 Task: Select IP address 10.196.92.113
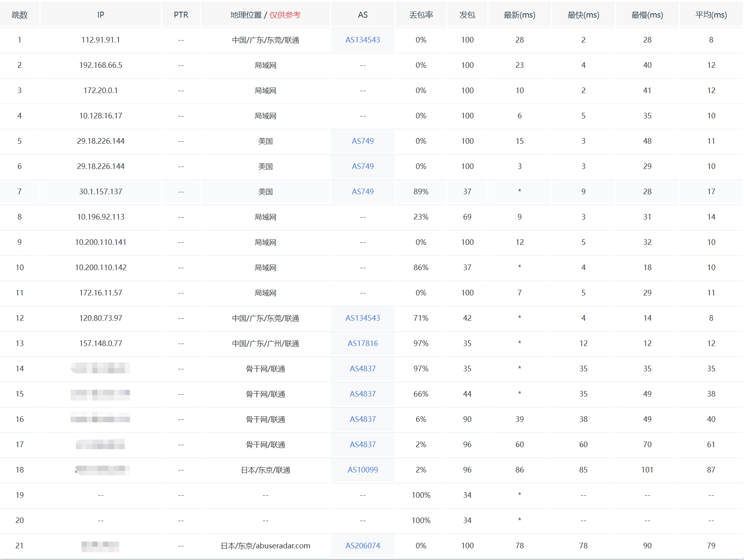pyautogui.click(x=101, y=217)
